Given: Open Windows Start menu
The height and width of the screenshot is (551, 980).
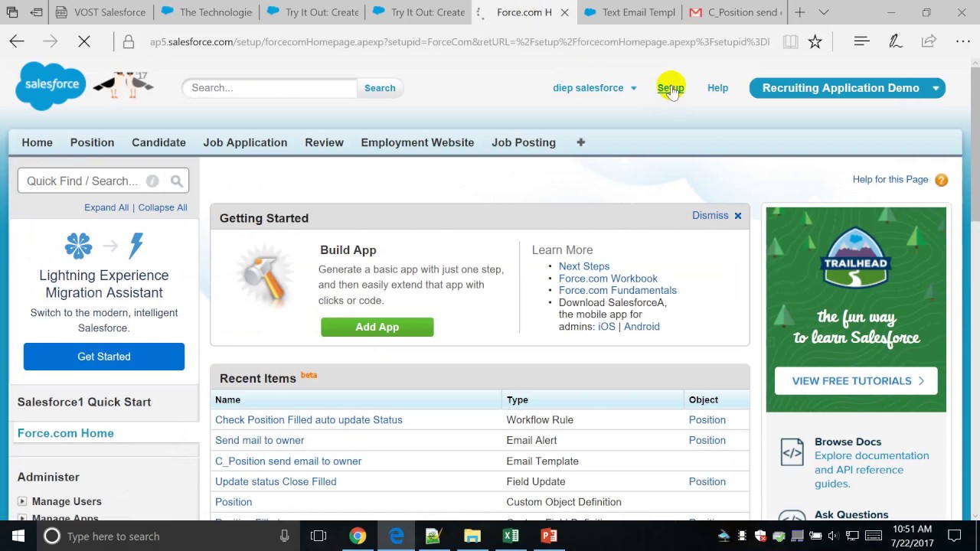Looking at the screenshot, I should pos(18,536).
